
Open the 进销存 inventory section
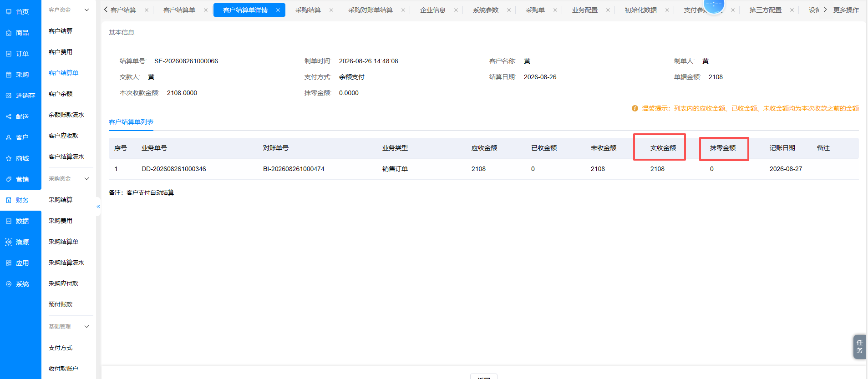click(x=20, y=96)
